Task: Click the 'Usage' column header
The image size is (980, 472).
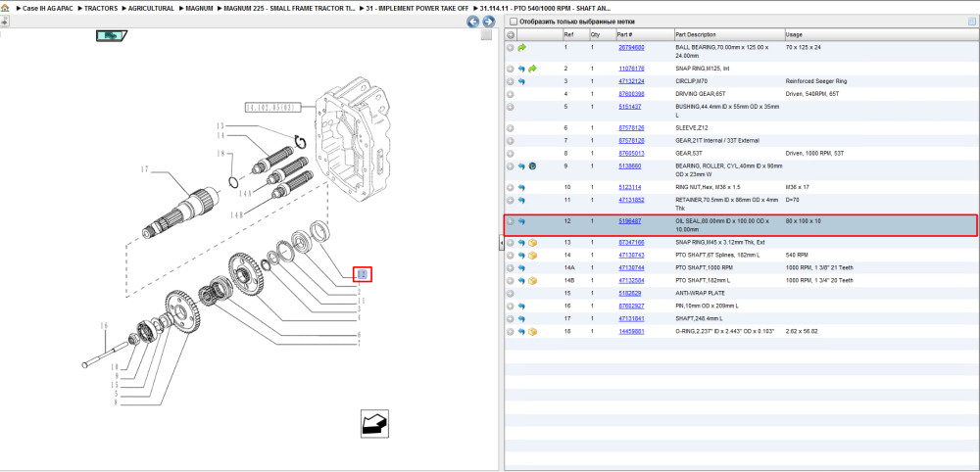Action: tap(795, 34)
